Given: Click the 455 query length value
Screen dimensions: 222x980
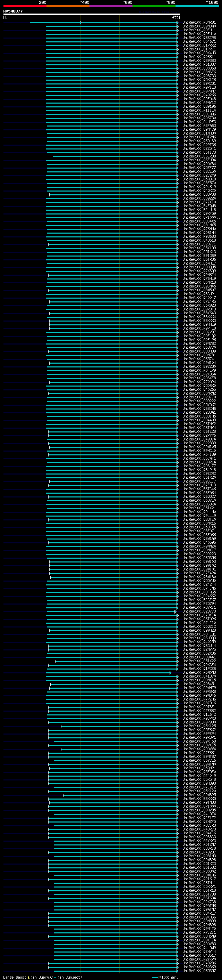Looking at the screenshot, I should [175, 17].
